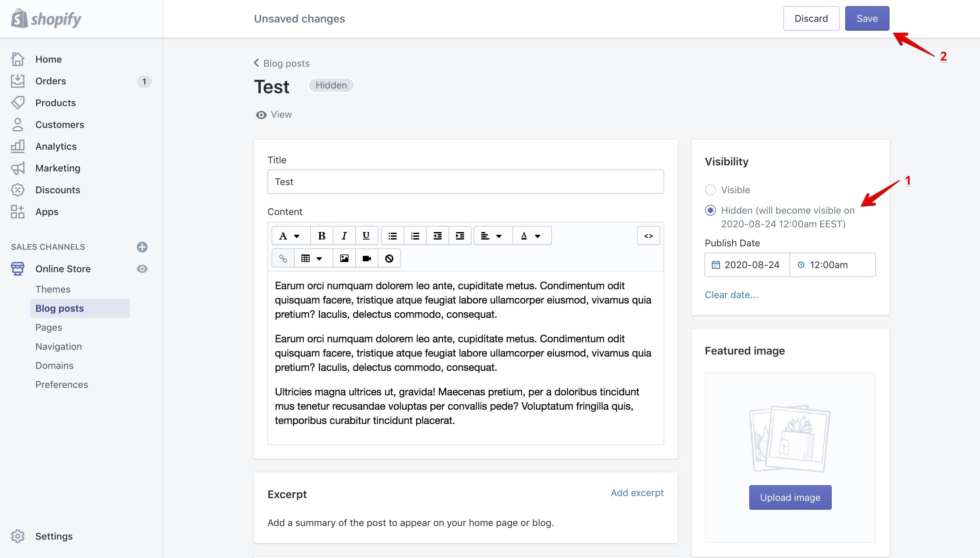This screenshot has width=980, height=558.
Task: Toggle italic formatting
Action: point(344,236)
